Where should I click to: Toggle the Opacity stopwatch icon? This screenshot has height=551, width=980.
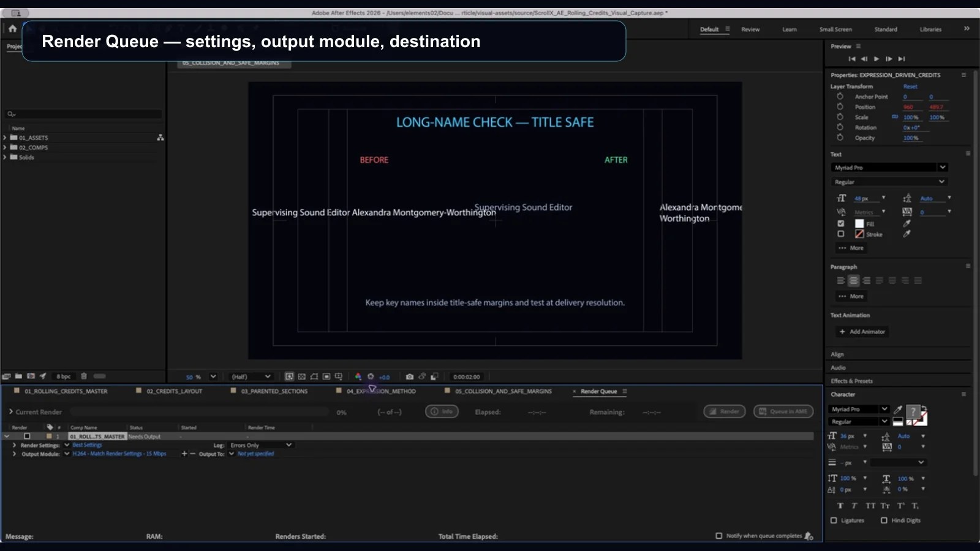point(840,137)
